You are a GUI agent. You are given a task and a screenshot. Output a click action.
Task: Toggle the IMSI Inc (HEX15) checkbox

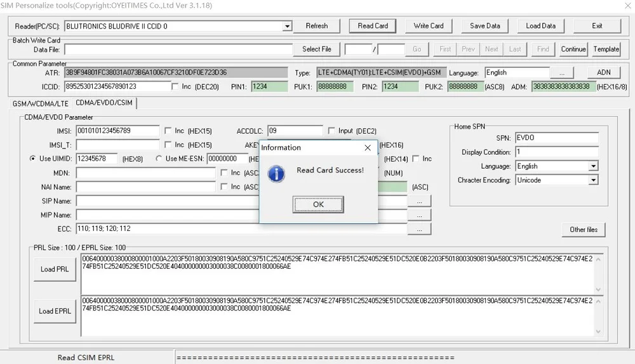[x=168, y=131]
